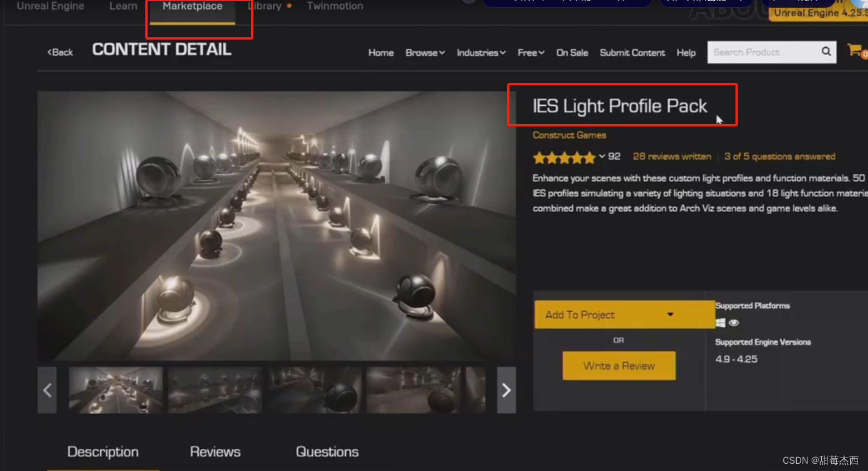
Task: Select the first corridor thumbnail
Action: pyautogui.click(x=115, y=390)
